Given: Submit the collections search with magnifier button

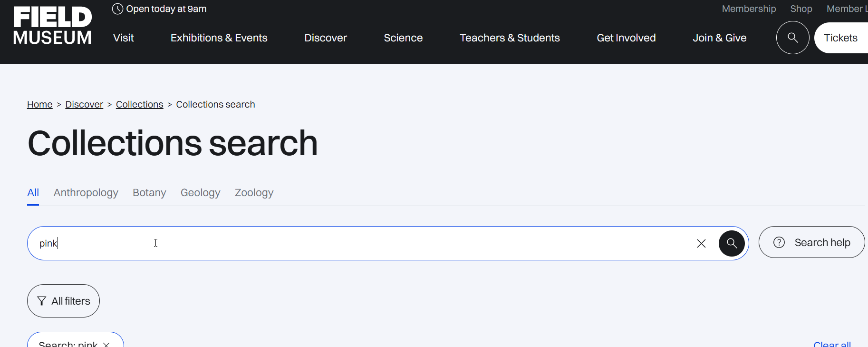Looking at the screenshot, I should pos(732,243).
